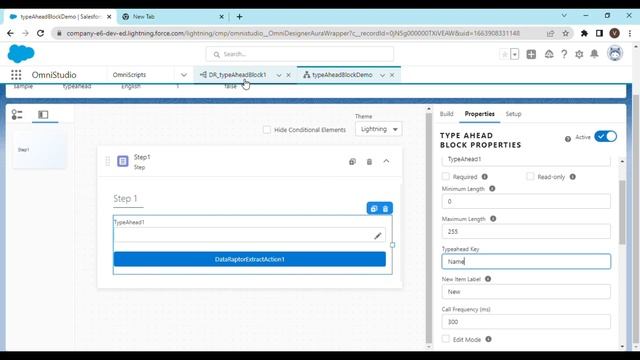Viewport: 640px width, 360px height.
Task: Open the Theme Lightning dropdown
Action: (x=378, y=129)
